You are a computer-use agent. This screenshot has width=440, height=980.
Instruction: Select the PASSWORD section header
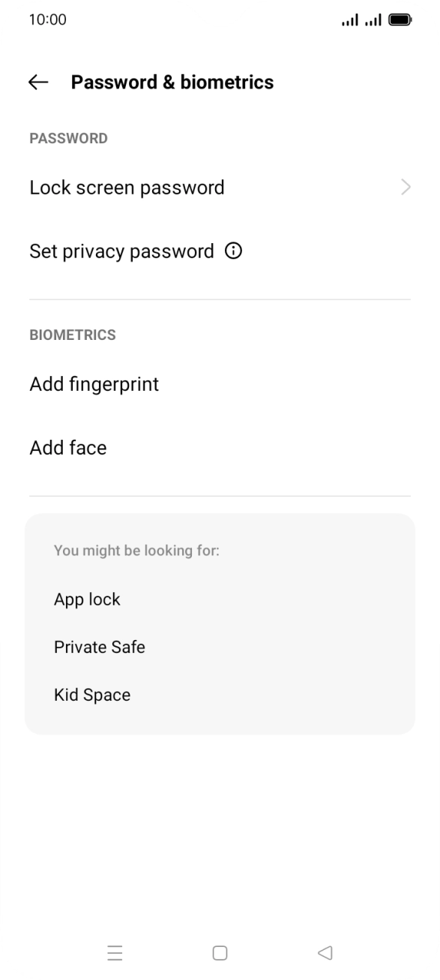(68, 138)
